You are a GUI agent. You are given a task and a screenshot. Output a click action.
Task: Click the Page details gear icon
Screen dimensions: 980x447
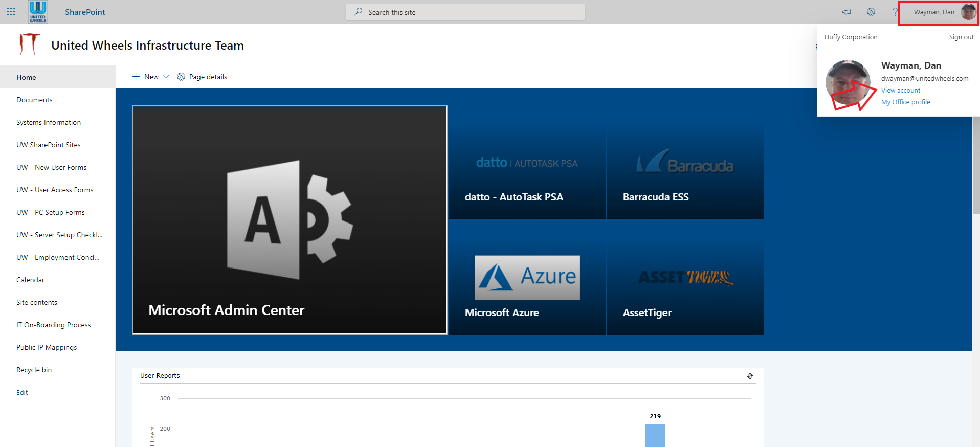click(x=181, y=77)
